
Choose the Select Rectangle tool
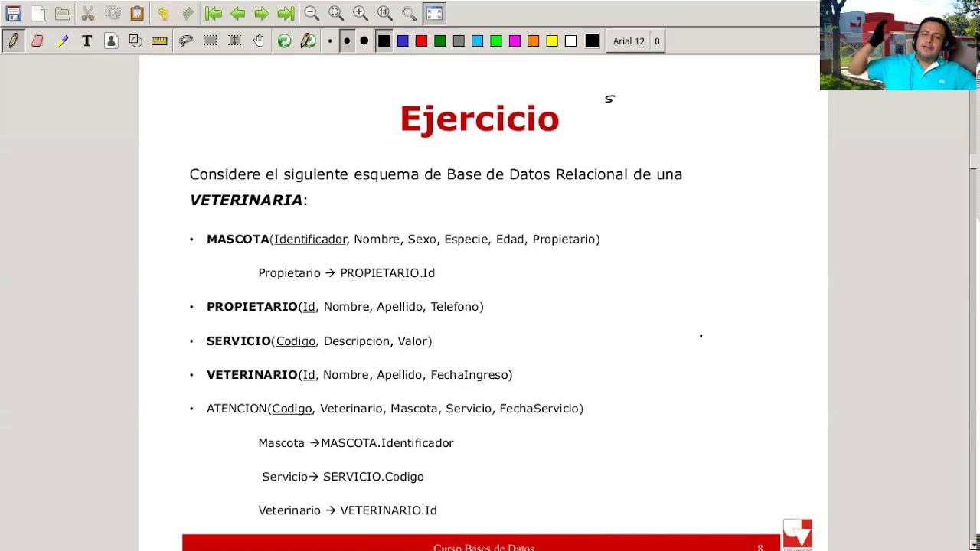pyautogui.click(x=211, y=41)
